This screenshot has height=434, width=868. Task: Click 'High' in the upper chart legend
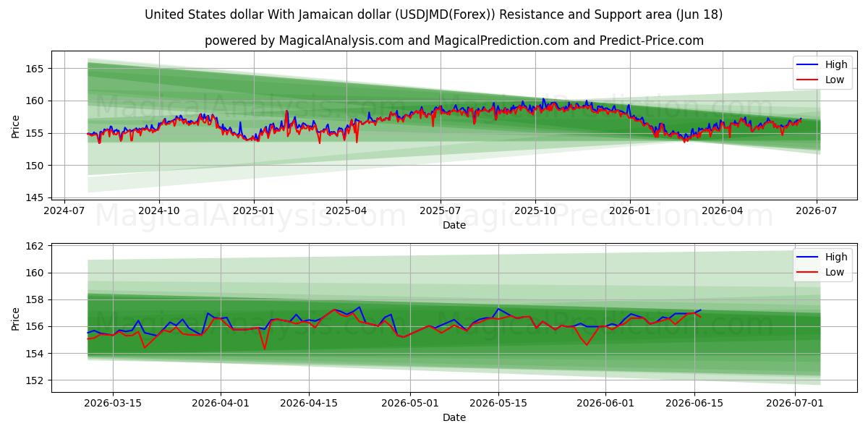click(x=836, y=65)
